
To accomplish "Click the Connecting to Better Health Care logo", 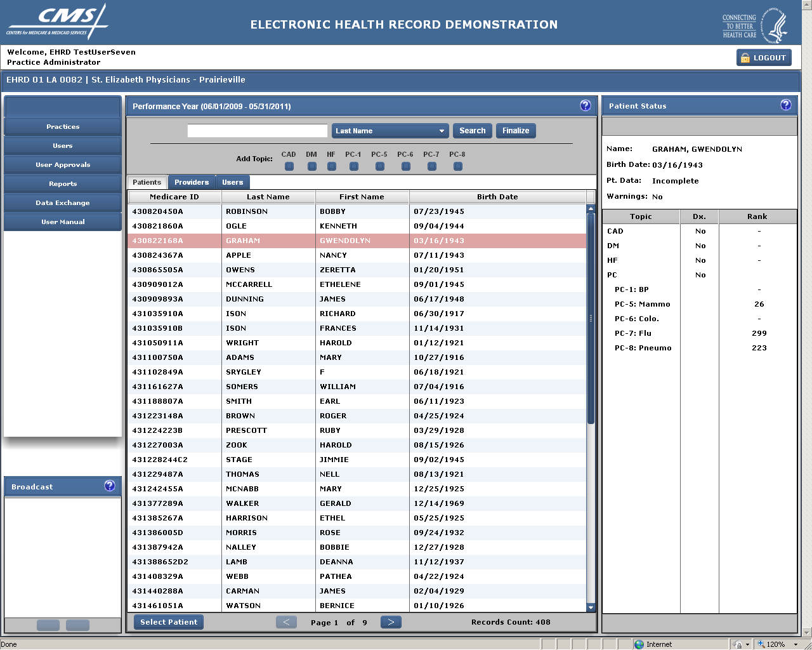I will click(754, 26).
